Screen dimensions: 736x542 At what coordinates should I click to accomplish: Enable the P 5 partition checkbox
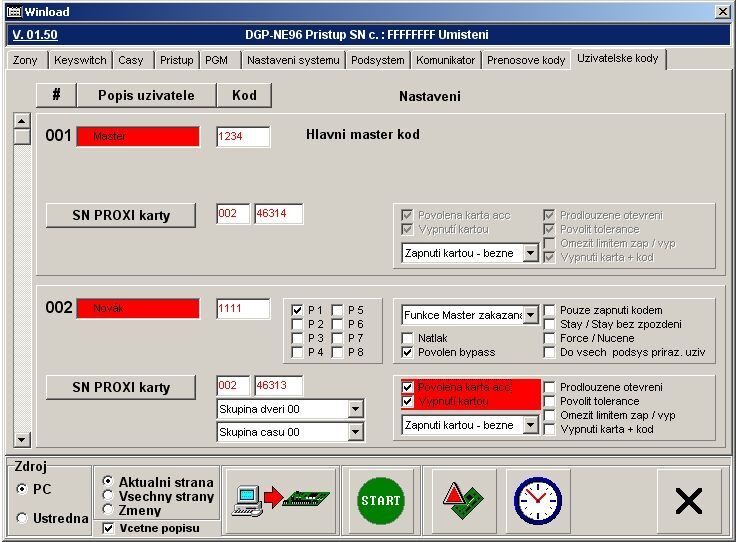click(338, 310)
